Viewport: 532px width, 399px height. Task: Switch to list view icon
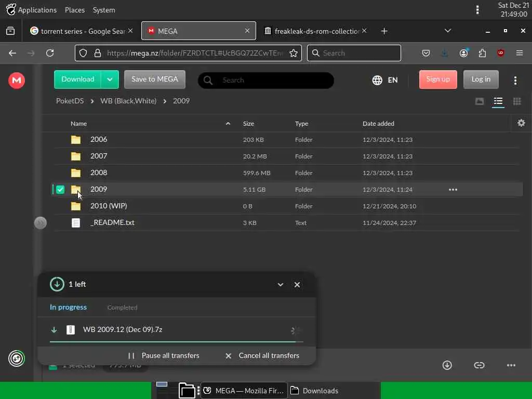(x=498, y=101)
